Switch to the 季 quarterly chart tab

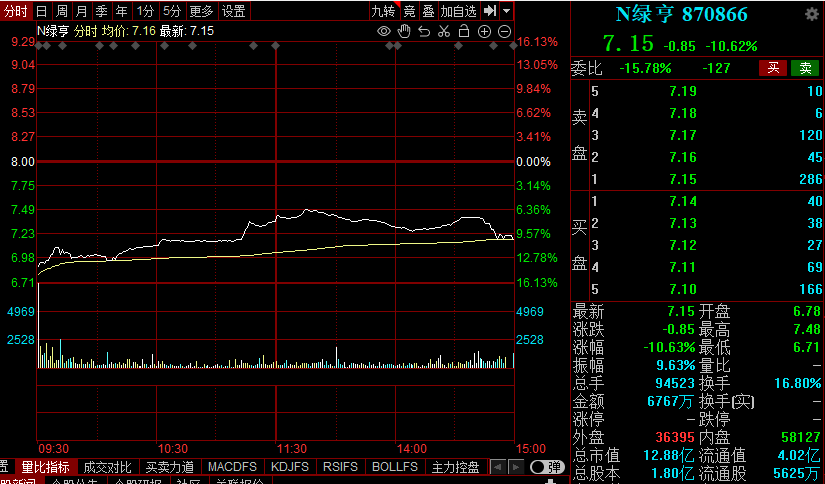pos(102,11)
